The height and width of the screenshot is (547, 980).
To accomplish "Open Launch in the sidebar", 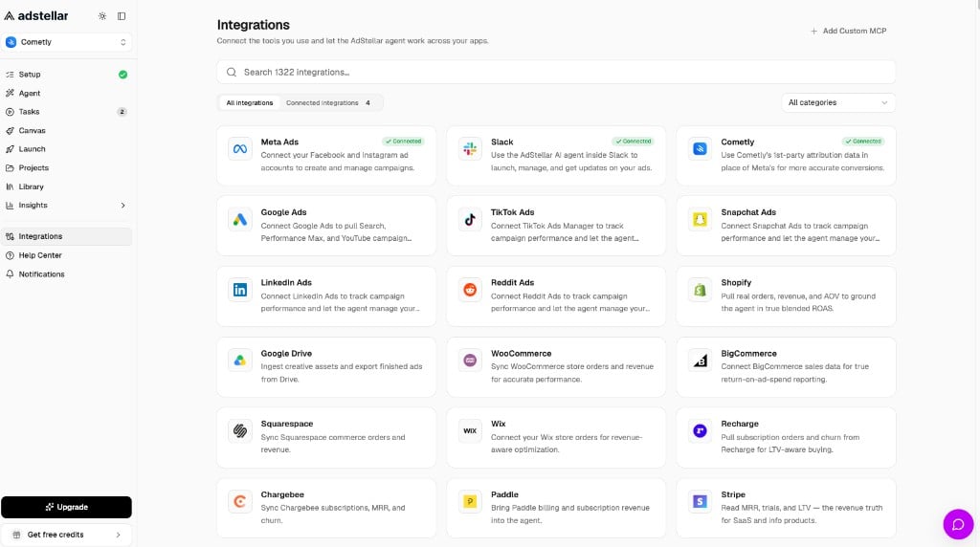I will click(x=66, y=149).
